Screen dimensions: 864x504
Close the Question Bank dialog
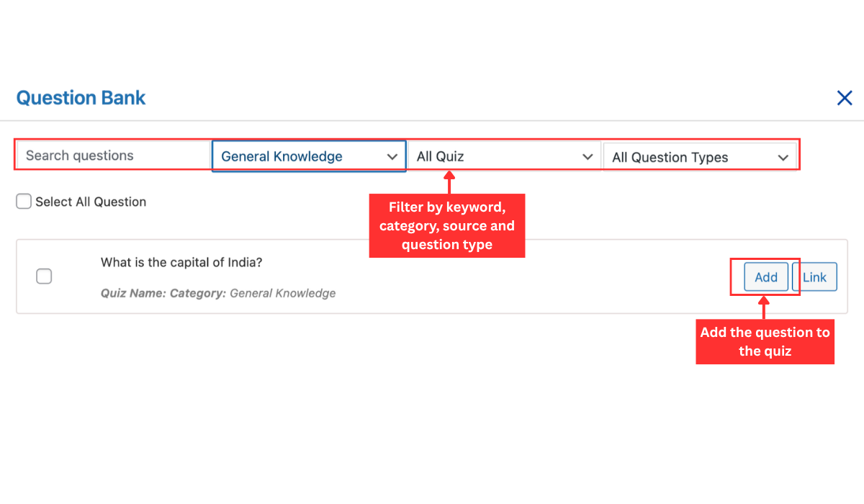pos(844,97)
